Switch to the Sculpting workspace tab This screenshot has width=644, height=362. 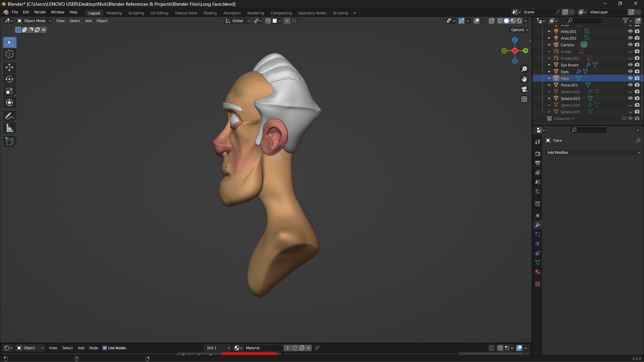click(136, 13)
